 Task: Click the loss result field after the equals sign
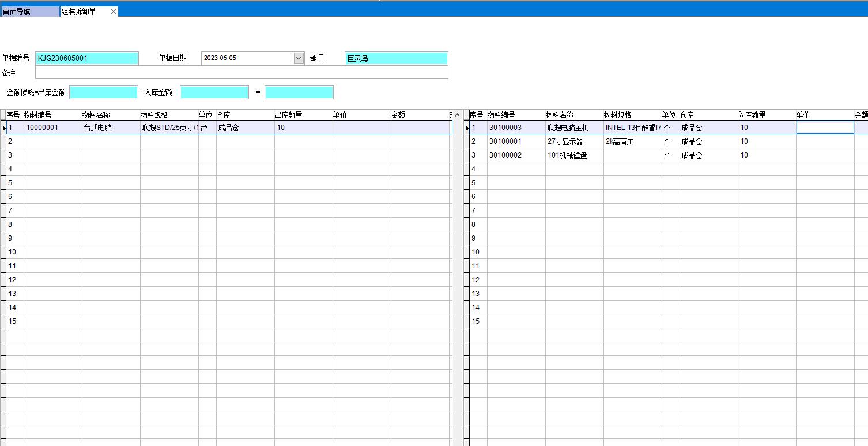pyautogui.click(x=299, y=92)
